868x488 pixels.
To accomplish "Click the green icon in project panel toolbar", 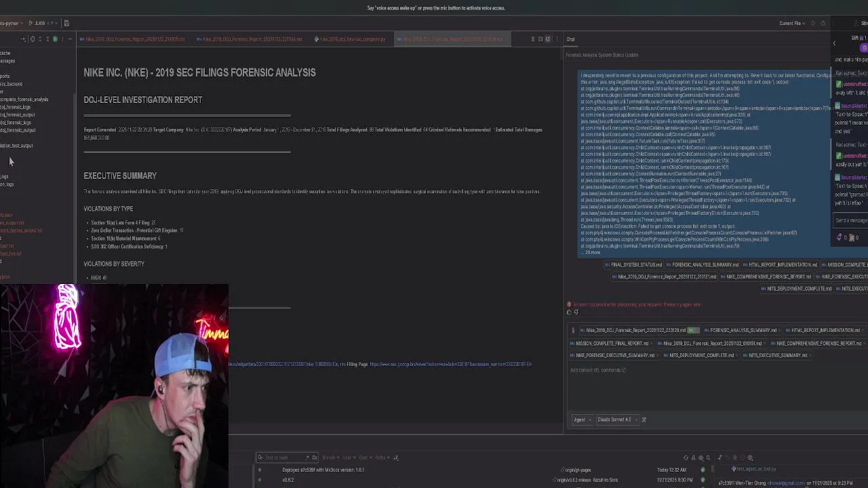I will pyautogui.click(x=55, y=39).
